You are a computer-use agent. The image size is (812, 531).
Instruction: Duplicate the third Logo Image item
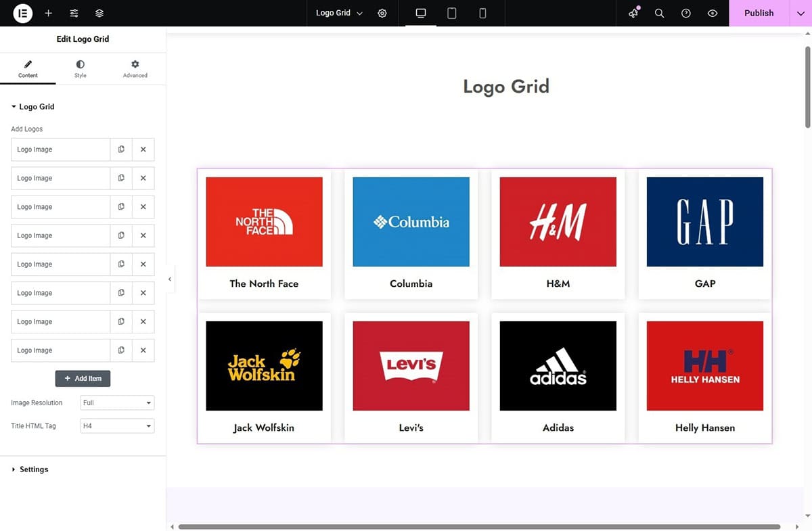point(121,207)
